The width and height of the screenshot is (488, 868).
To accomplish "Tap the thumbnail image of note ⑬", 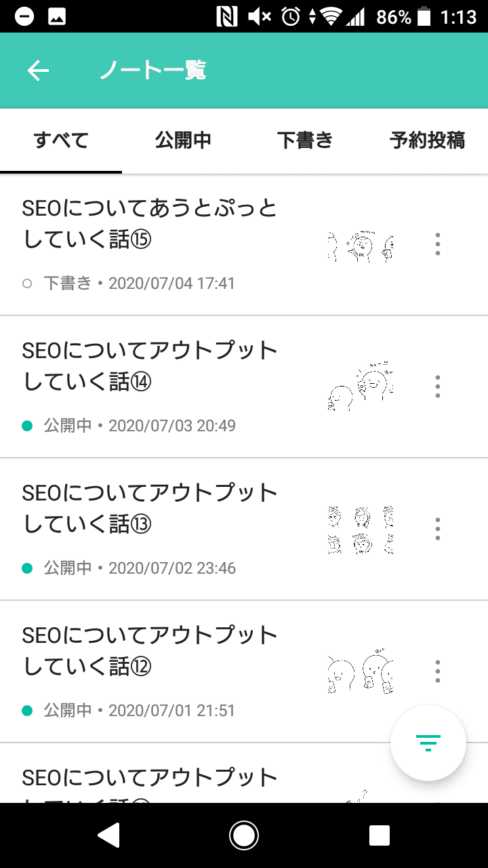I will pos(361,530).
